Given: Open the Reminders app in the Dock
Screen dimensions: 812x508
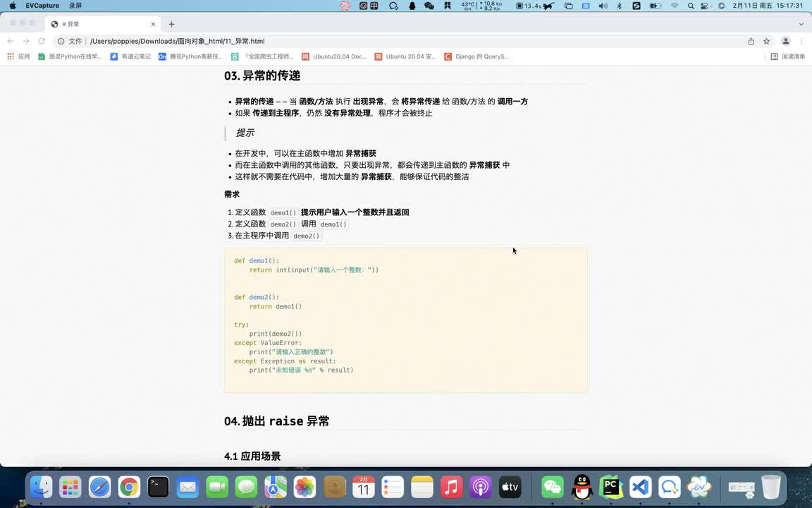Looking at the screenshot, I should point(393,488).
